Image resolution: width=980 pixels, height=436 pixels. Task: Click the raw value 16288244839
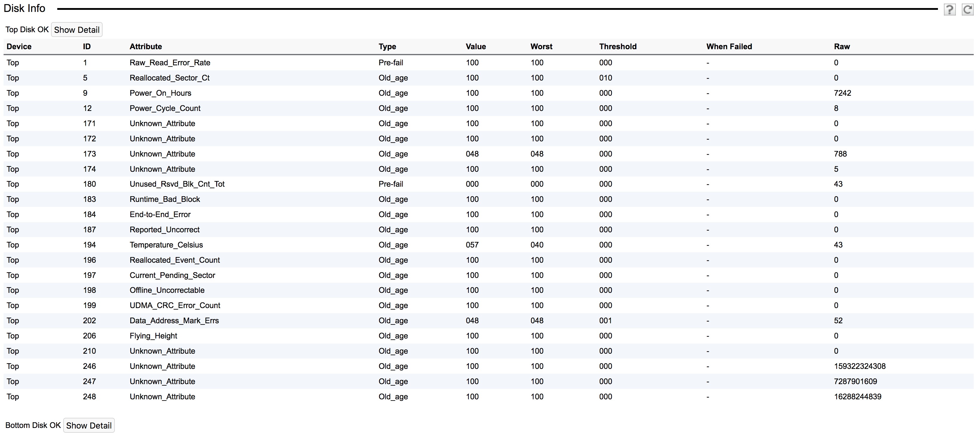[x=857, y=397]
